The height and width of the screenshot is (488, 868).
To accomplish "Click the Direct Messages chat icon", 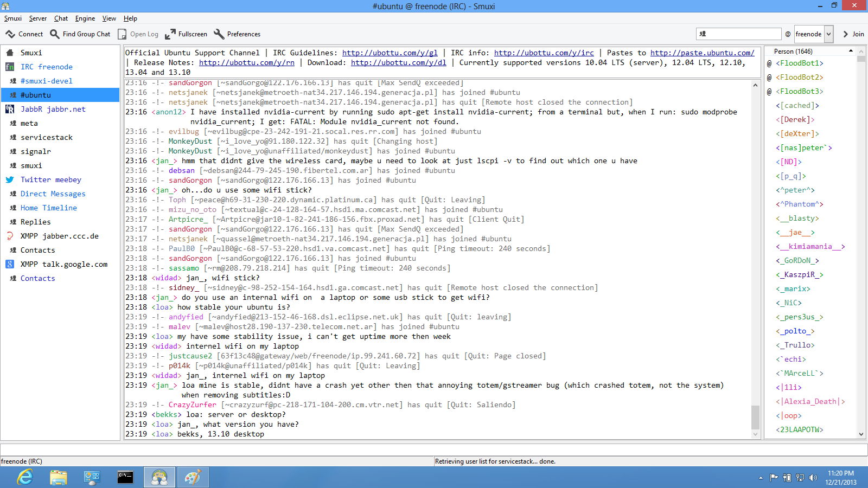I will [14, 194].
